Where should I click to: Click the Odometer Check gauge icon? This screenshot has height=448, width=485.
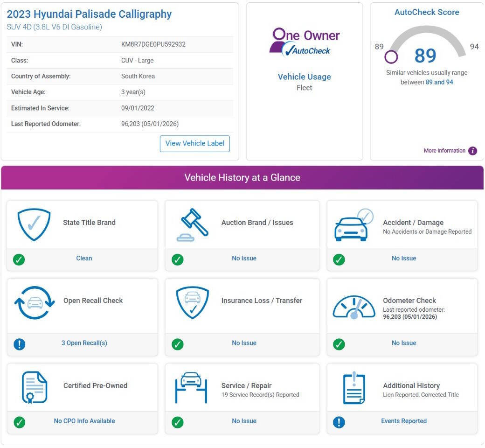click(x=354, y=307)
